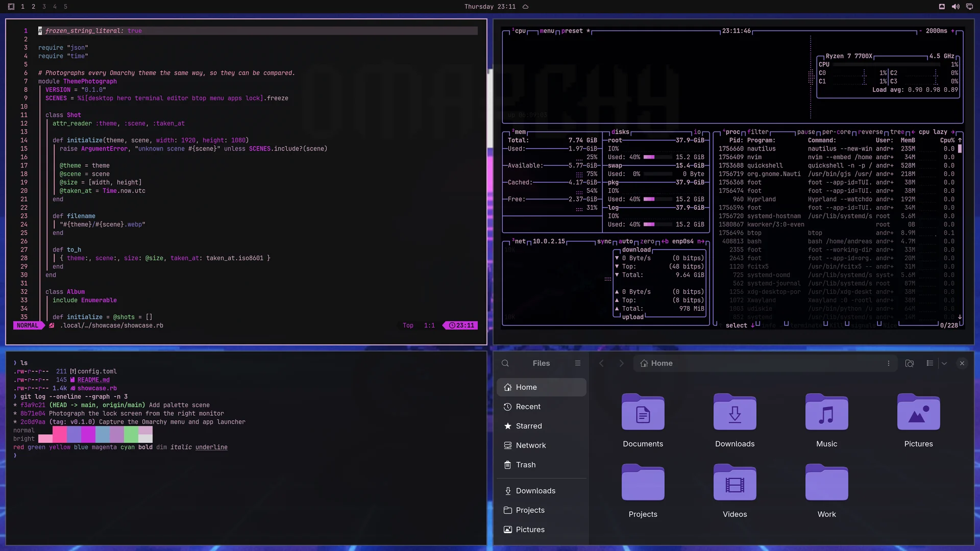Switch to workspace 3
Screen dimensions: 980x551
coord(44,7)
